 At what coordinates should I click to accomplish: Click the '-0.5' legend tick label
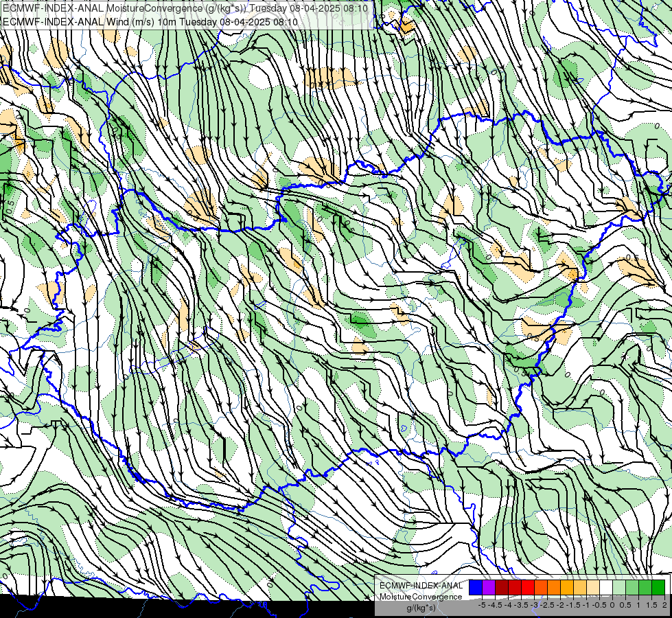coord(599,605)
